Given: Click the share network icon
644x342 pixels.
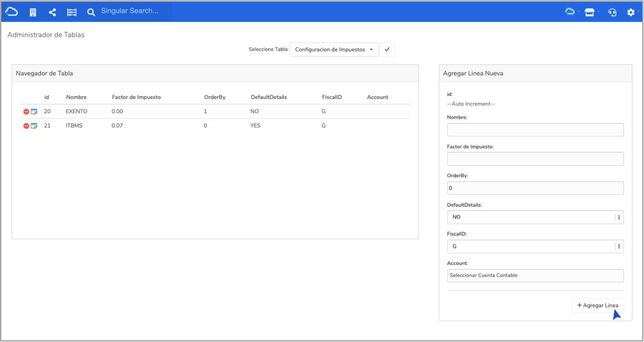Looking at the screenshot, I should (x=52, y=12).
